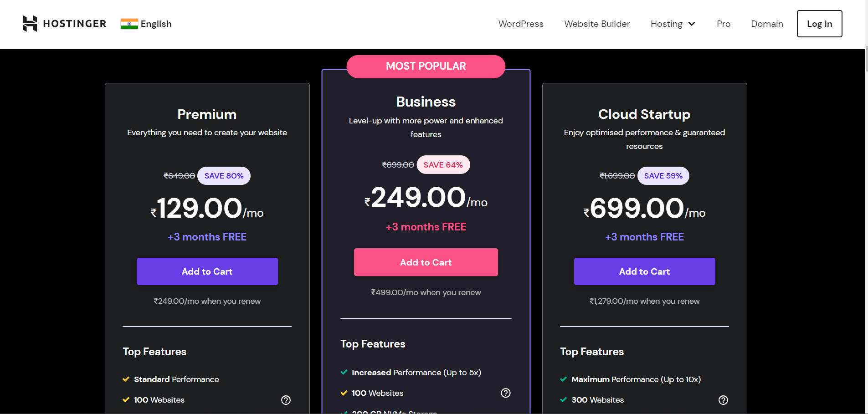Click Cloud Startup's Top Features heading
This screenshot has width=868, height=414.
click(x=592, y=352)
